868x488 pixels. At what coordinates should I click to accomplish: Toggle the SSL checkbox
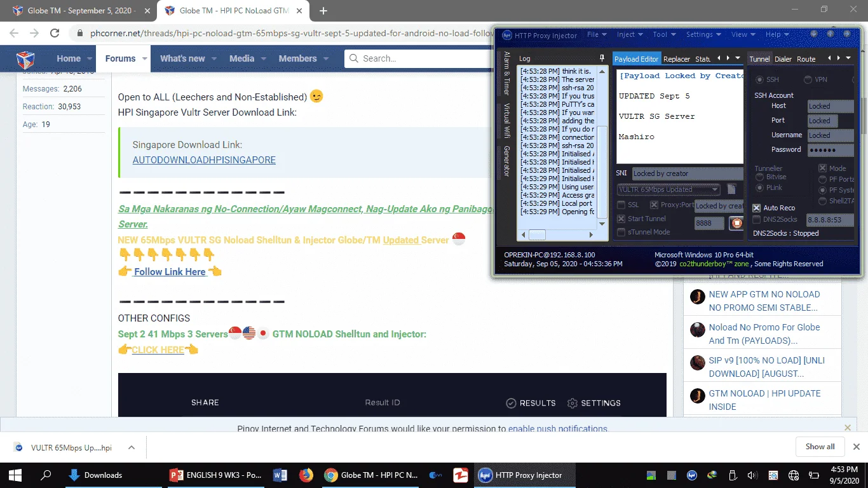[621, 205]
